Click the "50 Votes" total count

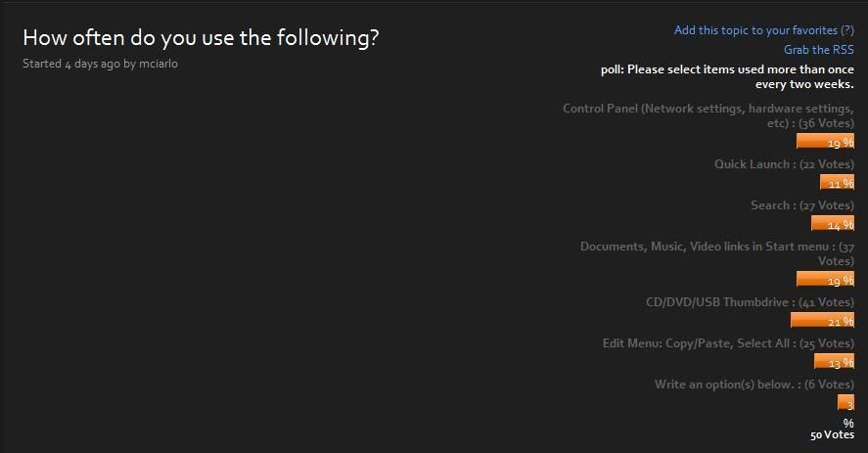(832, 434)
